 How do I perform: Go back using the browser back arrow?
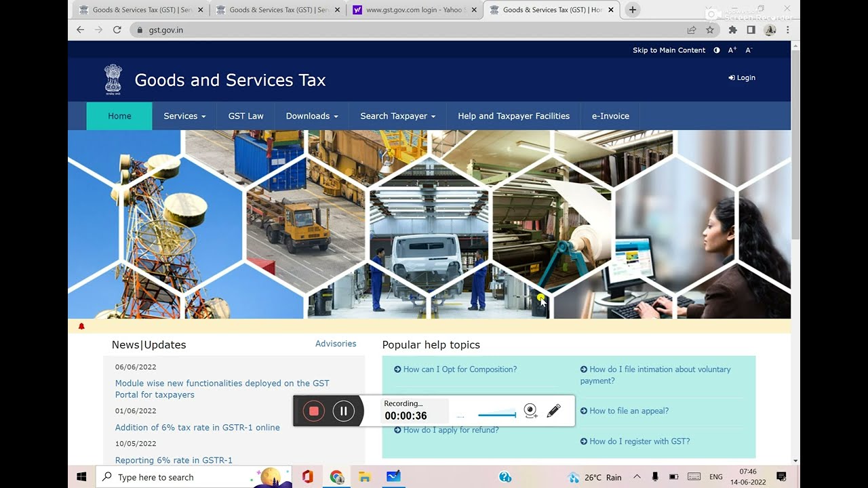[x=81, y=30]
